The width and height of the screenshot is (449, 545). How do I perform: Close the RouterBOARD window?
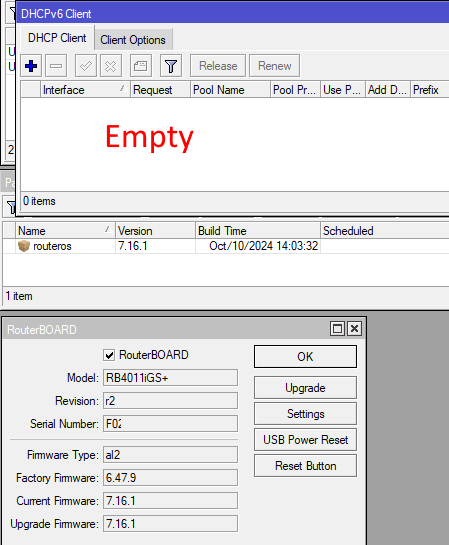pyautogui.click(x=354, y=328)
